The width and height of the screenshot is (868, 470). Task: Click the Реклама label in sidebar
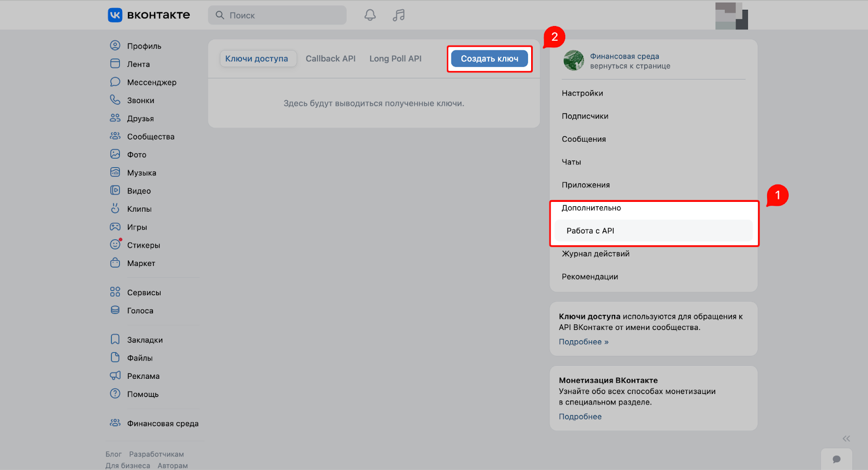click(143, 376)
